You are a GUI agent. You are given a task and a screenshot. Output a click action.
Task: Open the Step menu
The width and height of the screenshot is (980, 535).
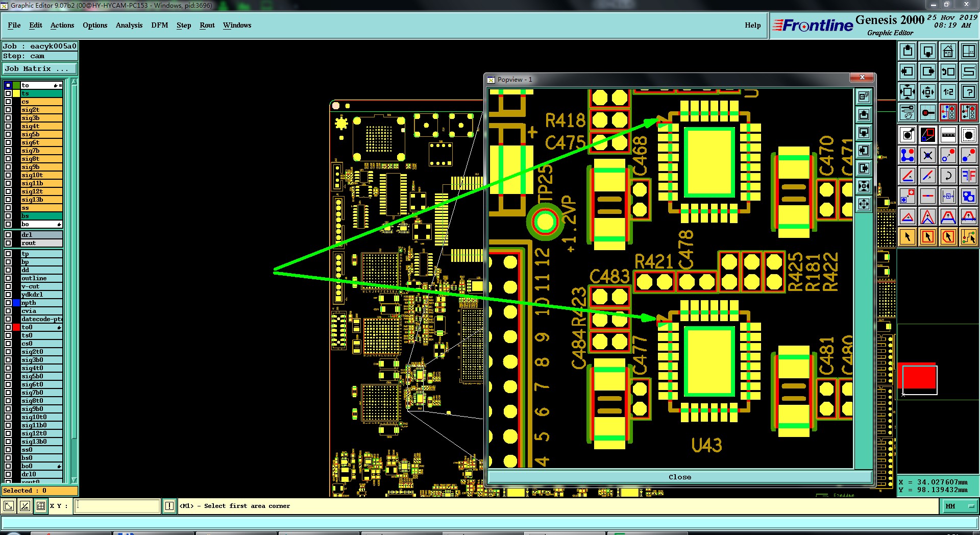point(184,25)
